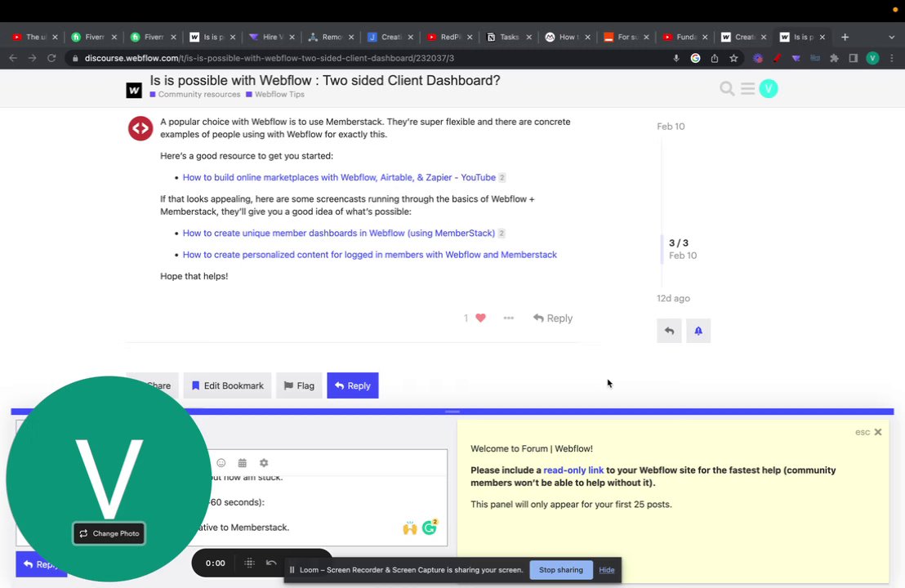Image resolution: width=905 pixels, height=588 pixels.
Task: Click Stop sharing in Loom bar
Action: click(561, 569)
